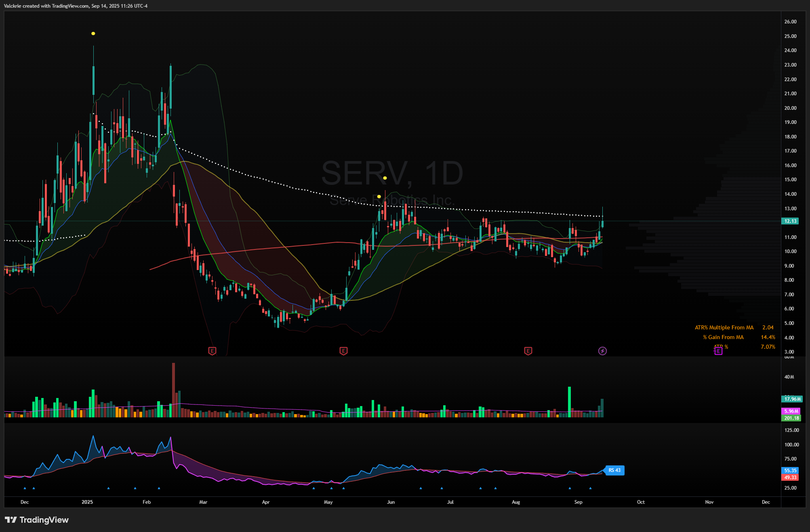Click the 17.96M volume label
The width and height of the screenshot is (810, 532).
point(792,399)
